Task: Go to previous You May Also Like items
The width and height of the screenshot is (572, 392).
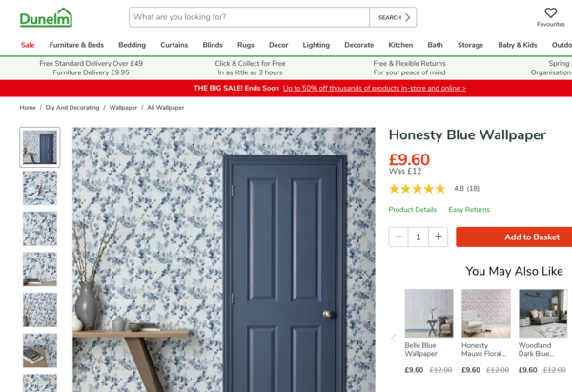Action: click(393, 339)
